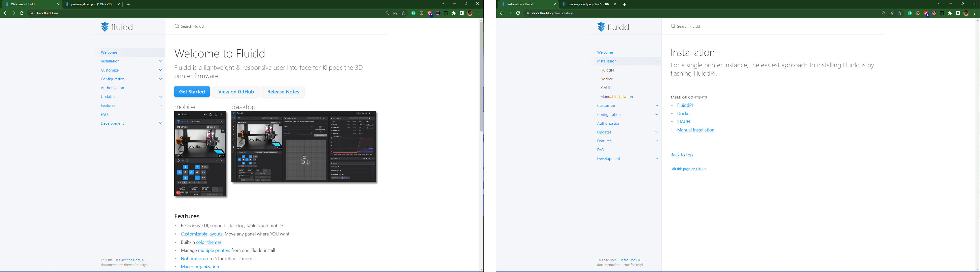Expand Updates chevron in right window sidebar

pos(657,132)
